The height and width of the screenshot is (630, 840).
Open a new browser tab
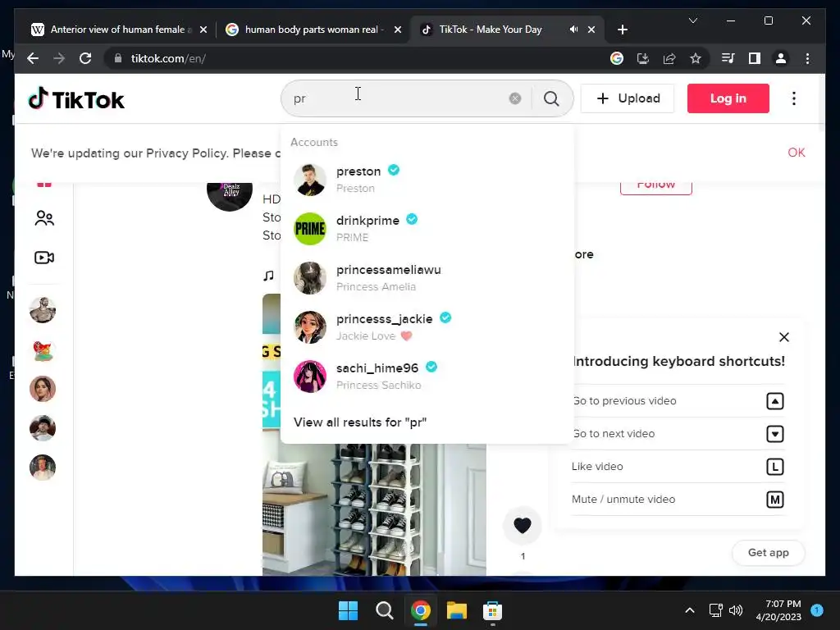(622, 30)
